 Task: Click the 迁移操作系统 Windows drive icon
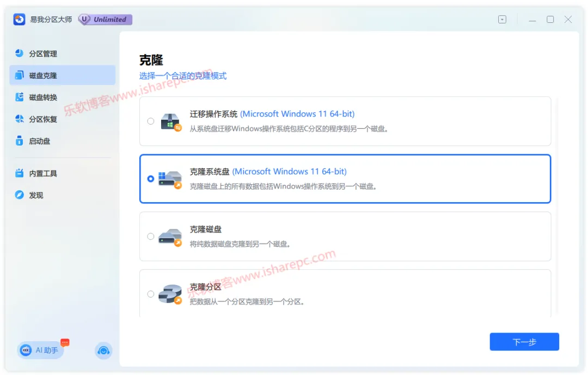[171, 122]
